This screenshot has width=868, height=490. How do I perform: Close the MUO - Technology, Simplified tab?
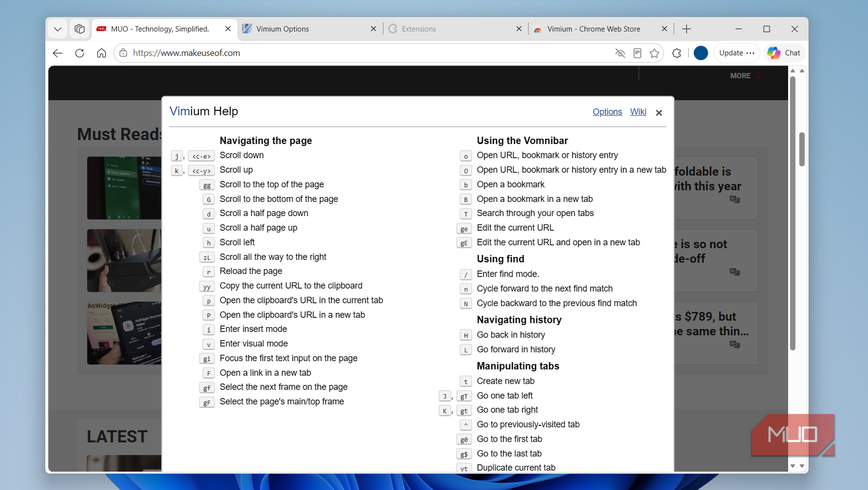pos(228,29)
